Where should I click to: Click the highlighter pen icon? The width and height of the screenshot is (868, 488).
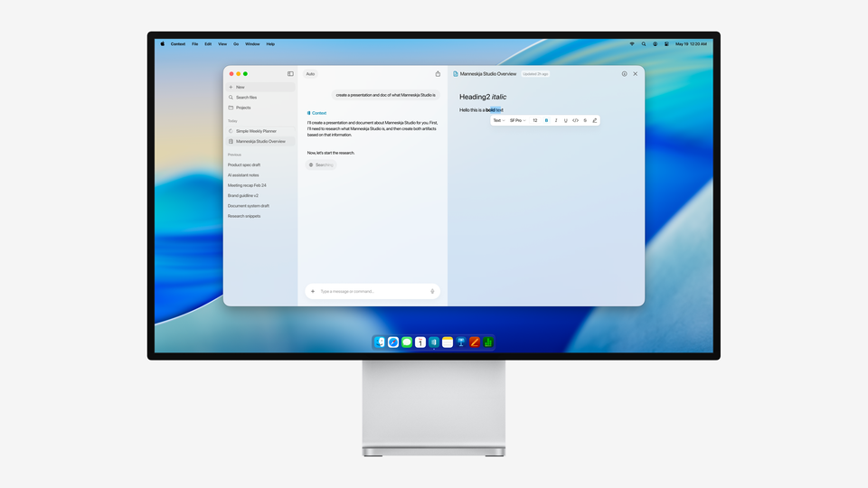click(595, 120)
